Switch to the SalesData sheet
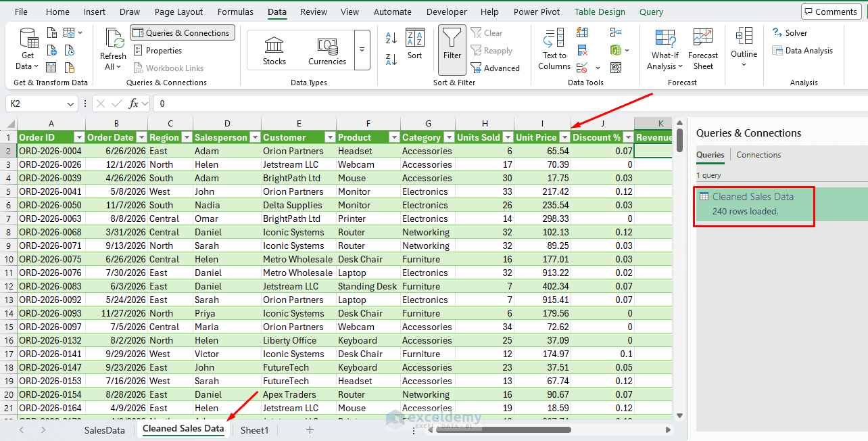 104,430
